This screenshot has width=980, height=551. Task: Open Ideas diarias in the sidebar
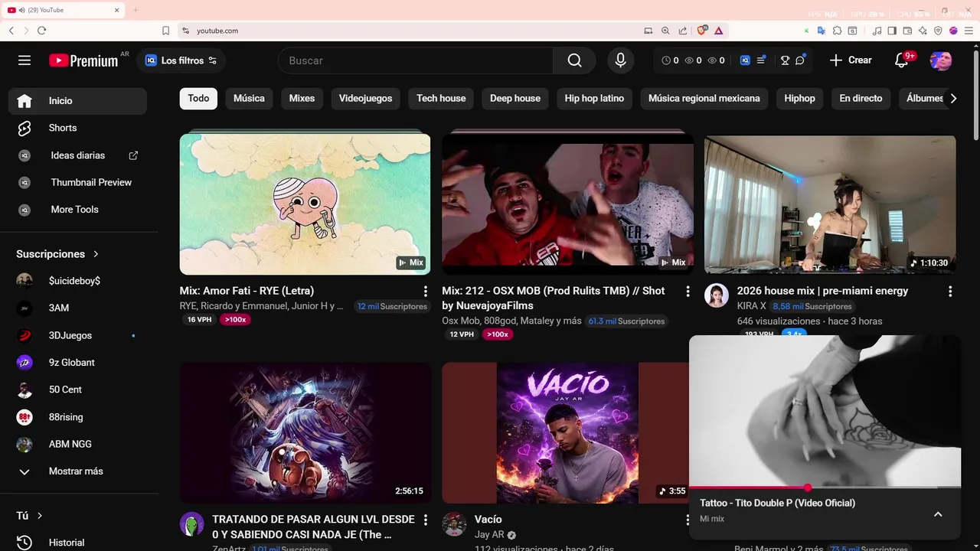tap(77, 155)
